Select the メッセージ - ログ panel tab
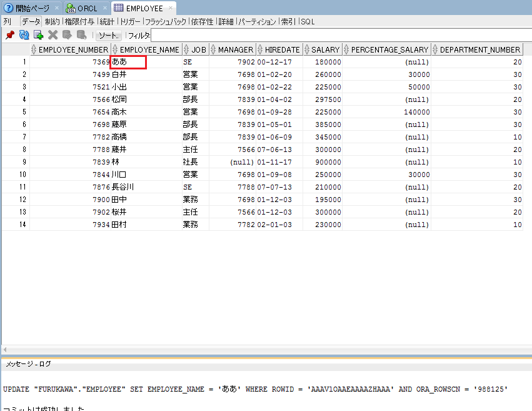Viewport: 532px width, 411px height. point(28,364)
